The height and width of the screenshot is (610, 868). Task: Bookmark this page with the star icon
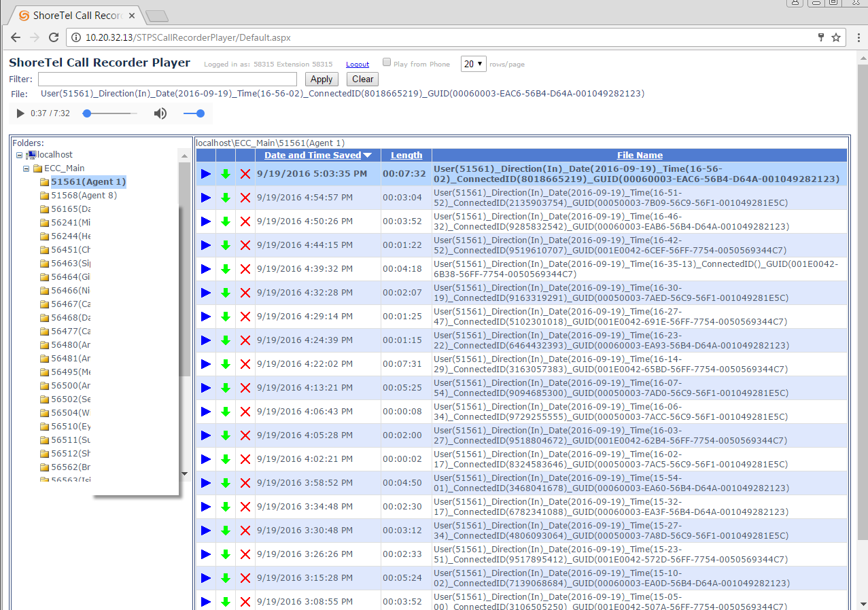(x=836, y=37)
